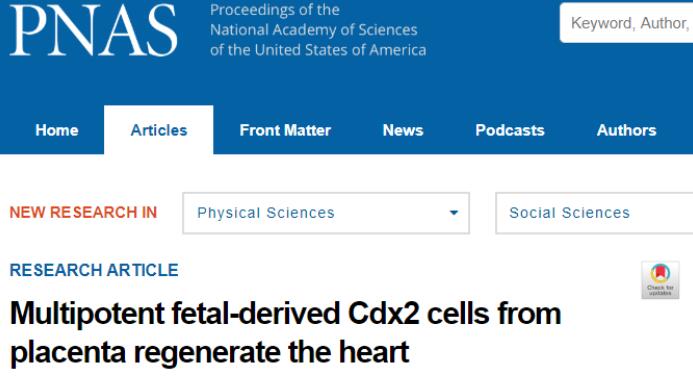Screen dimensions: 693x382
Task: Click the Check for updates badge
Action: tap(660, 280)
